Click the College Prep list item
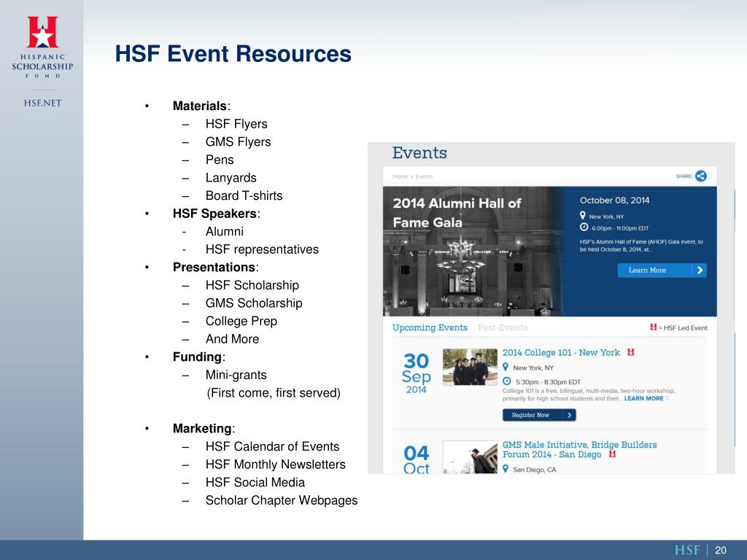The width and height of the screenshot is (747, 560). [x=241, y=322]
